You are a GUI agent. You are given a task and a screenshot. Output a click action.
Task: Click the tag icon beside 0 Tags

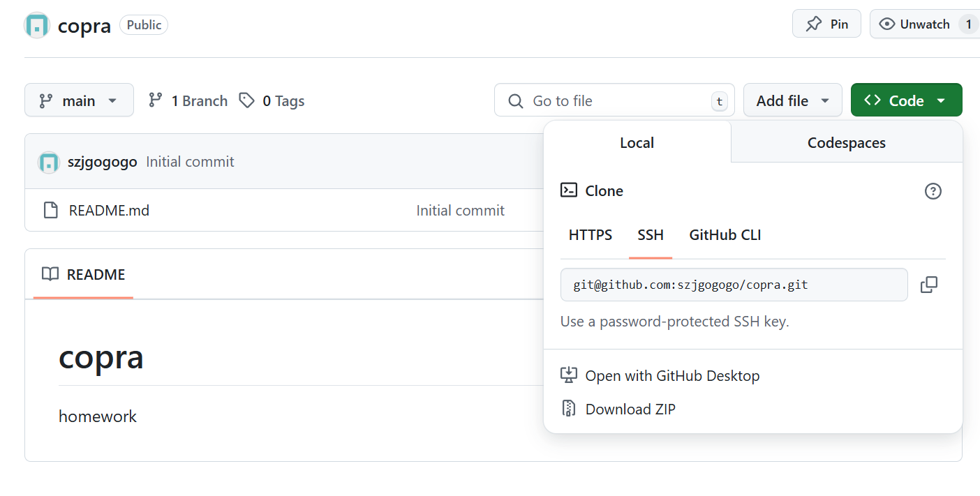(246, 100)
